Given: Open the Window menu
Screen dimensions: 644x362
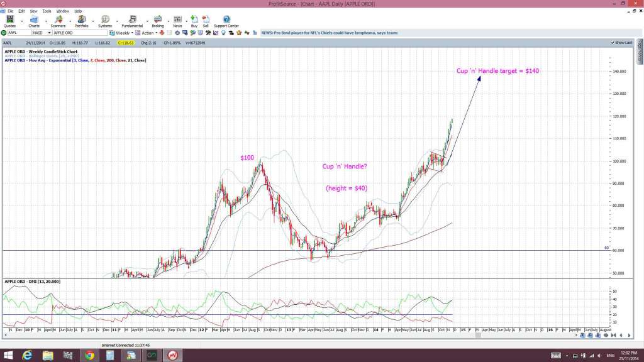Looking at the screenshot, I should (62, 11).
